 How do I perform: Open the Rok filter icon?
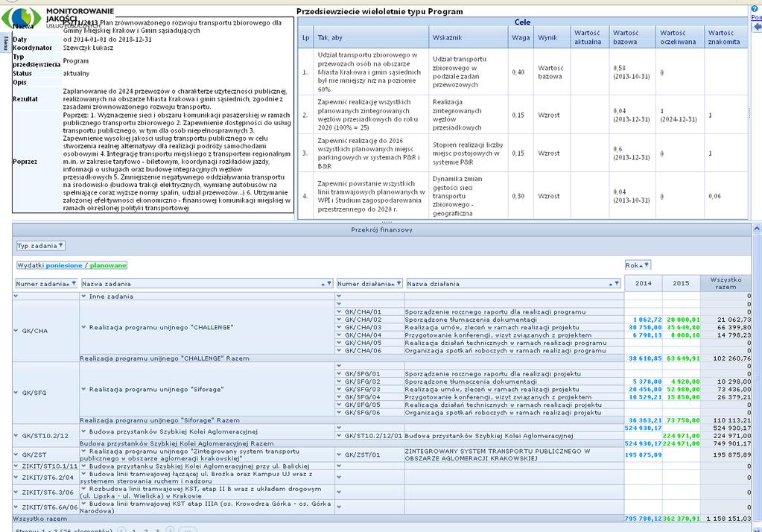tap(647, 265)
